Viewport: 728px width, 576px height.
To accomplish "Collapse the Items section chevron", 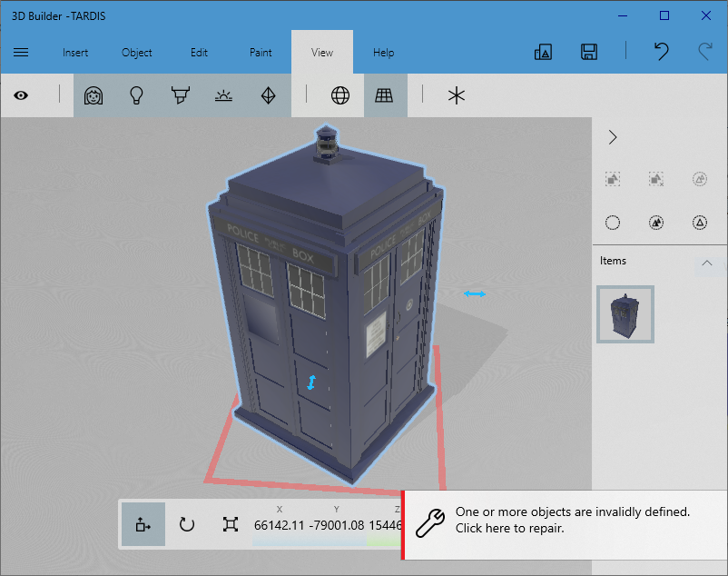I will tap(706, 263).
